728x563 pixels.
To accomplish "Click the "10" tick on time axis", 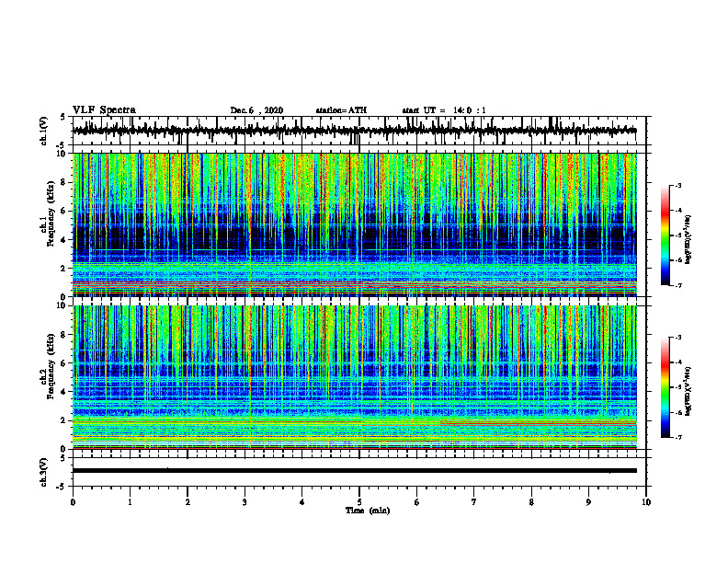I will click(646, 502).
